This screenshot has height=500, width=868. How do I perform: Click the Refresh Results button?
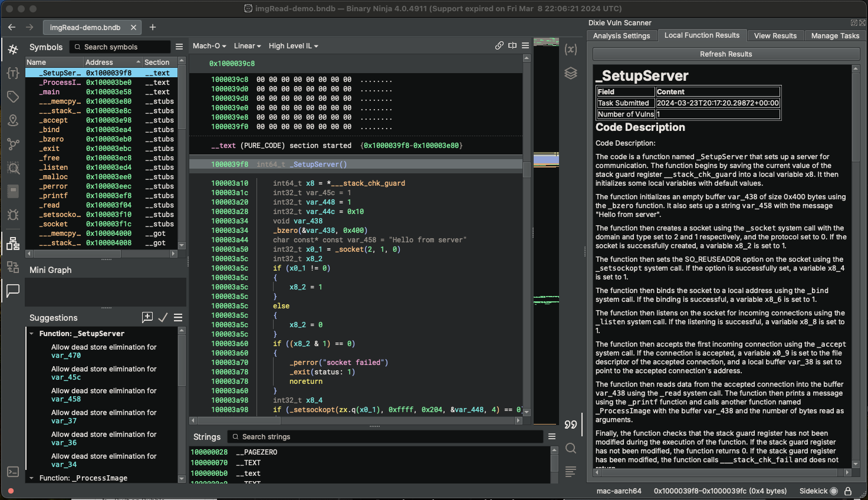pos(726,54)
